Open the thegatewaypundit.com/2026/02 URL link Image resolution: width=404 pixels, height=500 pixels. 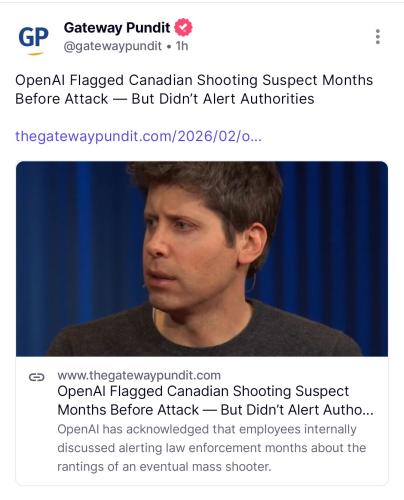(138, 136)
